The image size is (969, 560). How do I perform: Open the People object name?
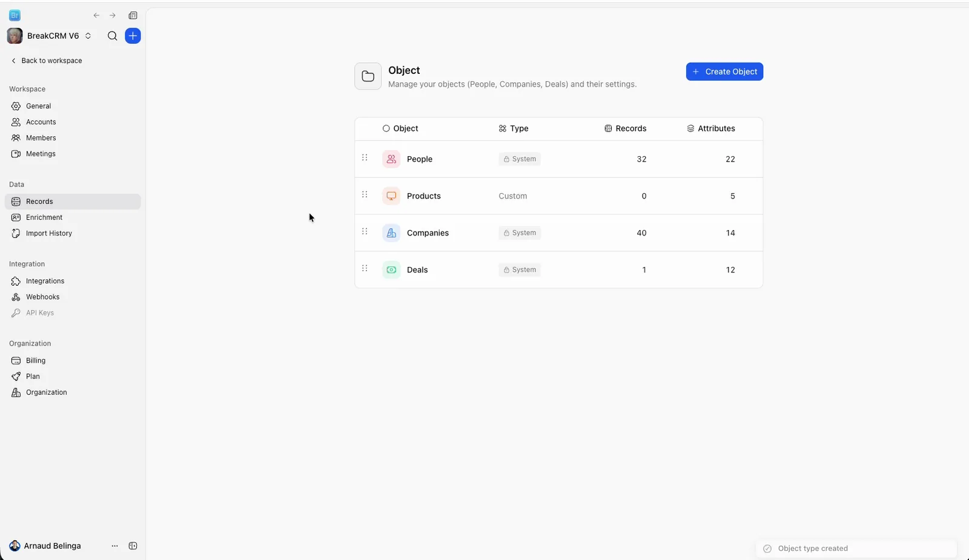[x=420, y=159]
